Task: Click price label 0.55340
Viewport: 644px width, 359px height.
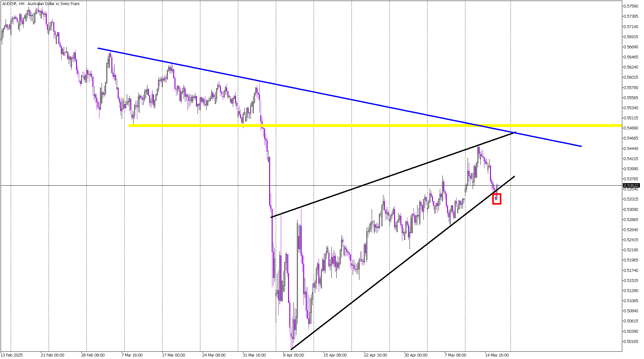Action: 631,108
